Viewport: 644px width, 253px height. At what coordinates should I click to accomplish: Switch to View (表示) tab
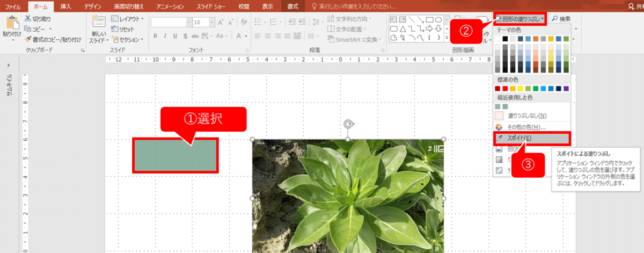pyautogui.click(x=267, y=6)
